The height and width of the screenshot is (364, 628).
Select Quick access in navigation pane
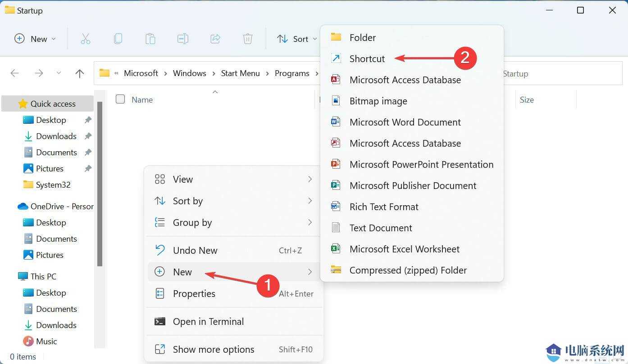48,104
